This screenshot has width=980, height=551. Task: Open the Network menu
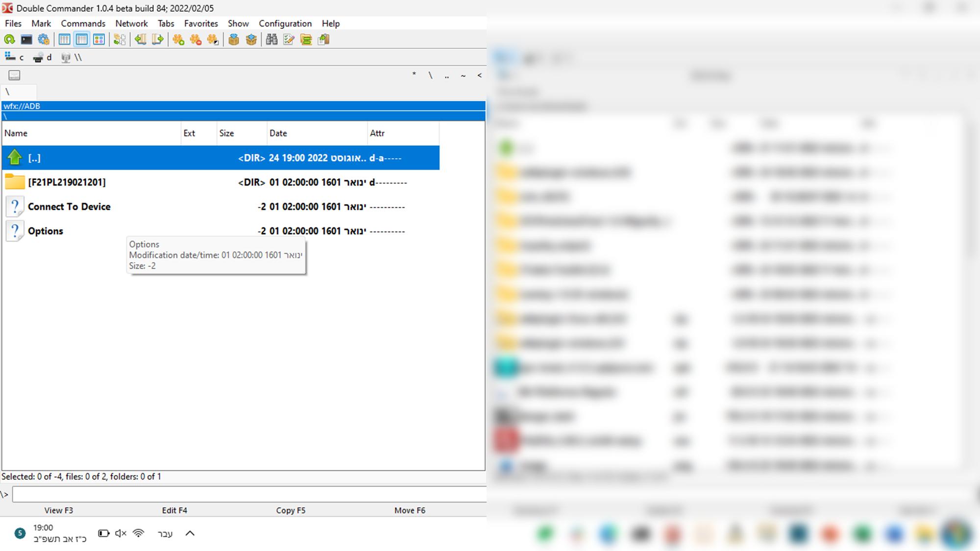point(131,24)
